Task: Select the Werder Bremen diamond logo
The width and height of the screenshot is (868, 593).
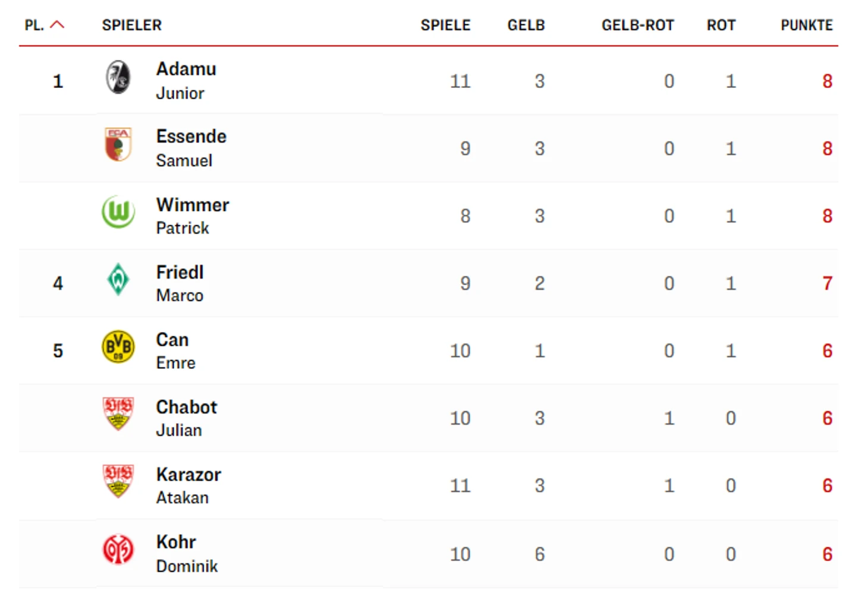Action: coord(118,279)
